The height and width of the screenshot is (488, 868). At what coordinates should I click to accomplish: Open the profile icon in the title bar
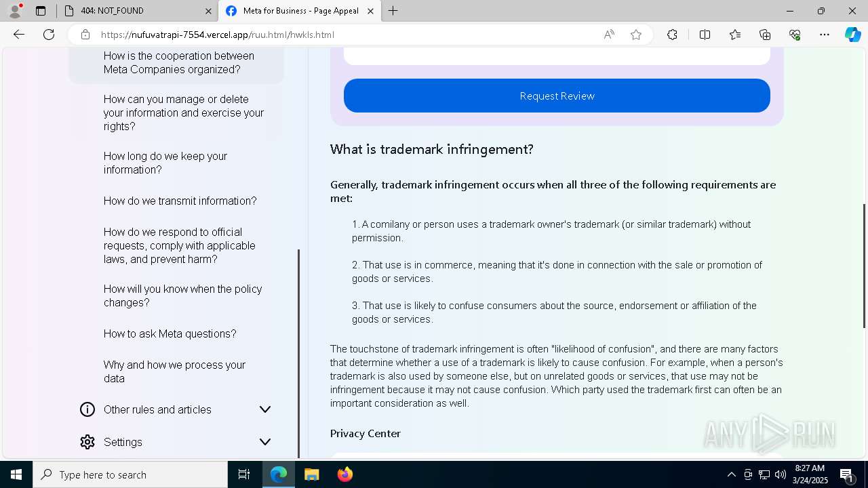coord(15,11)
